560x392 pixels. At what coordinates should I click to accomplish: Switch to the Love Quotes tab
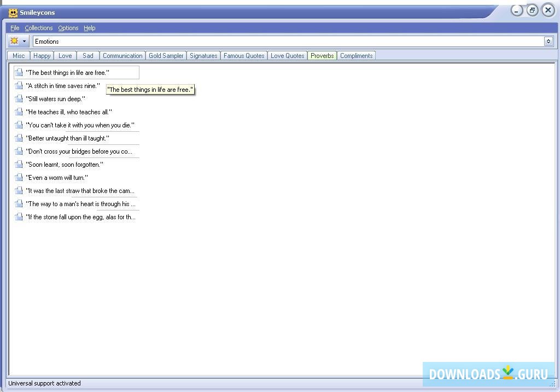point(288,56)
